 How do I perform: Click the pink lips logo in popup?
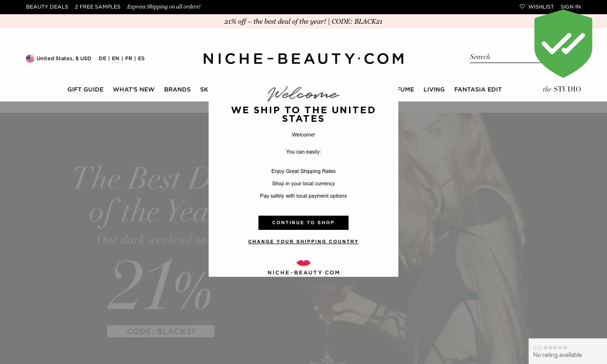click(303, 263)
